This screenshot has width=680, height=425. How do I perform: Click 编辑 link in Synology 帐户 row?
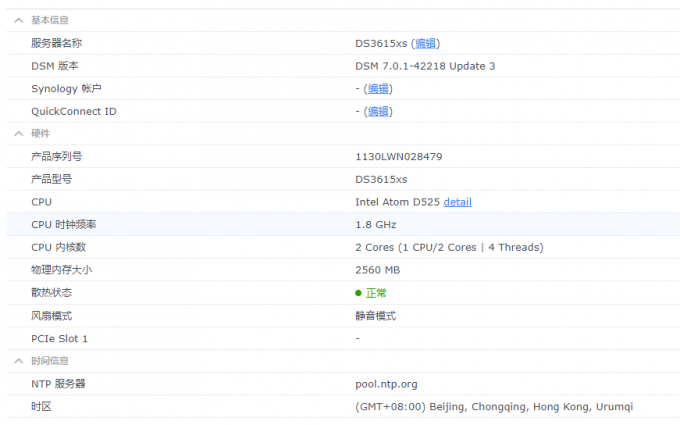[x=378, y=89]
